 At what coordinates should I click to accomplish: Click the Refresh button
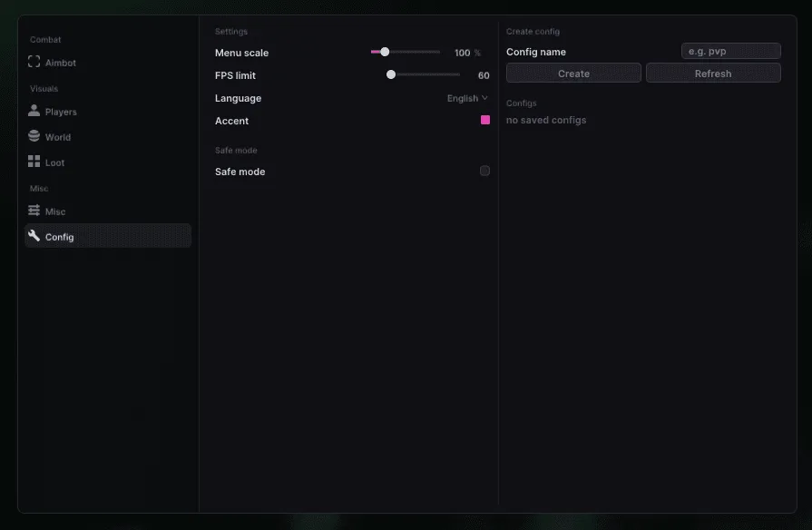coord(713,73)
